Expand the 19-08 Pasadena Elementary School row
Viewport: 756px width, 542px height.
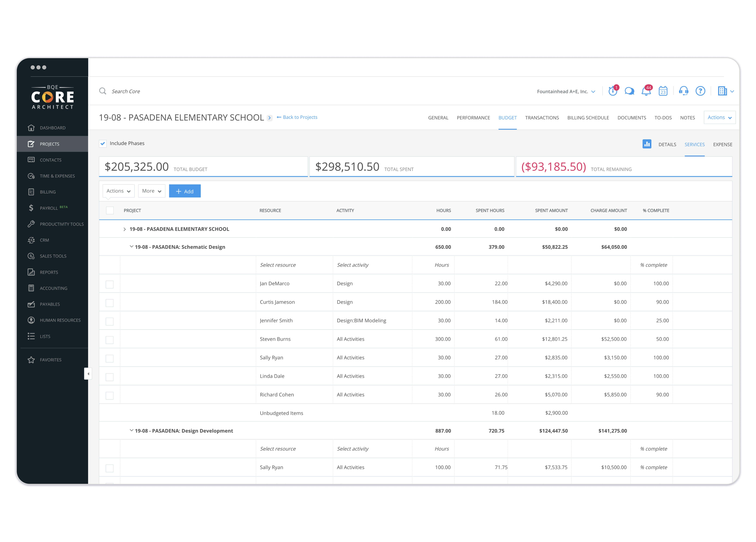coord(125,229)
